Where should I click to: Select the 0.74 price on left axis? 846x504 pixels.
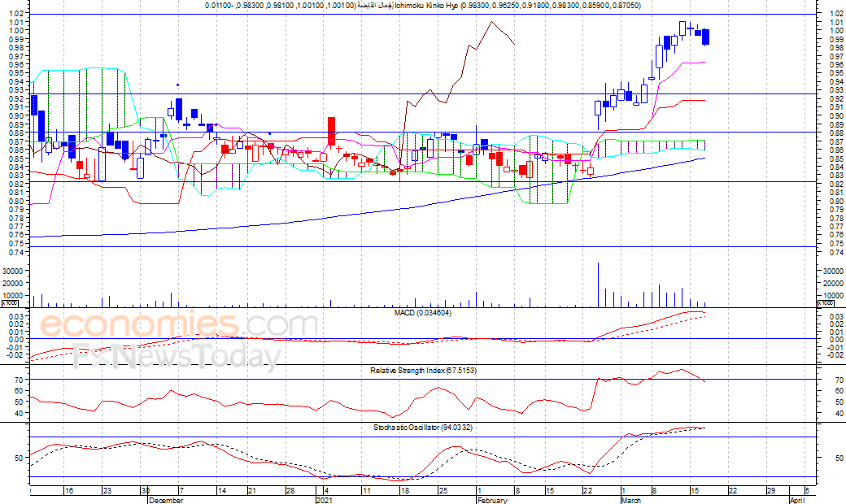tap(15, 252)
